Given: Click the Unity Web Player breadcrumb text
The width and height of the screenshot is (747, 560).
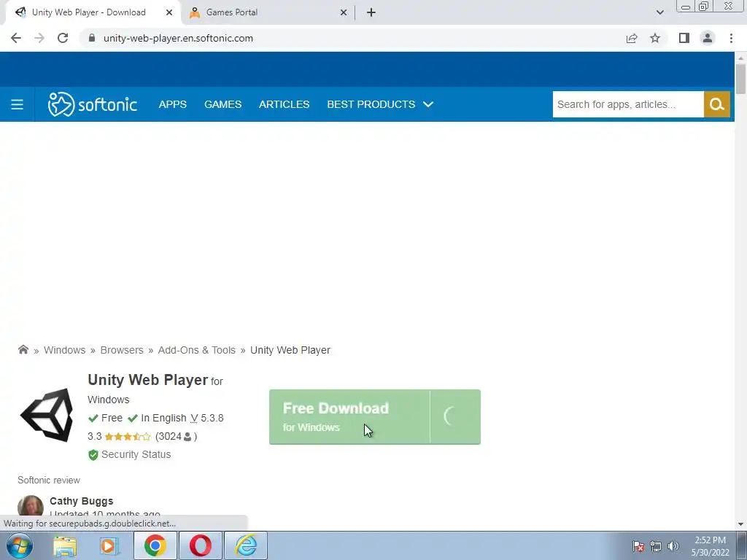Looking at the screenshot, I should coord(290,350).
